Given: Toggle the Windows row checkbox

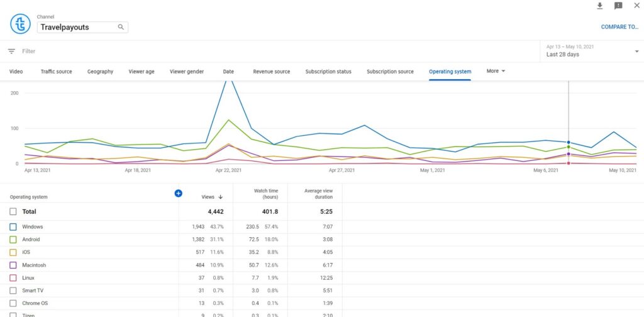Looking at the screenshot, I should (x=13, y=226).
